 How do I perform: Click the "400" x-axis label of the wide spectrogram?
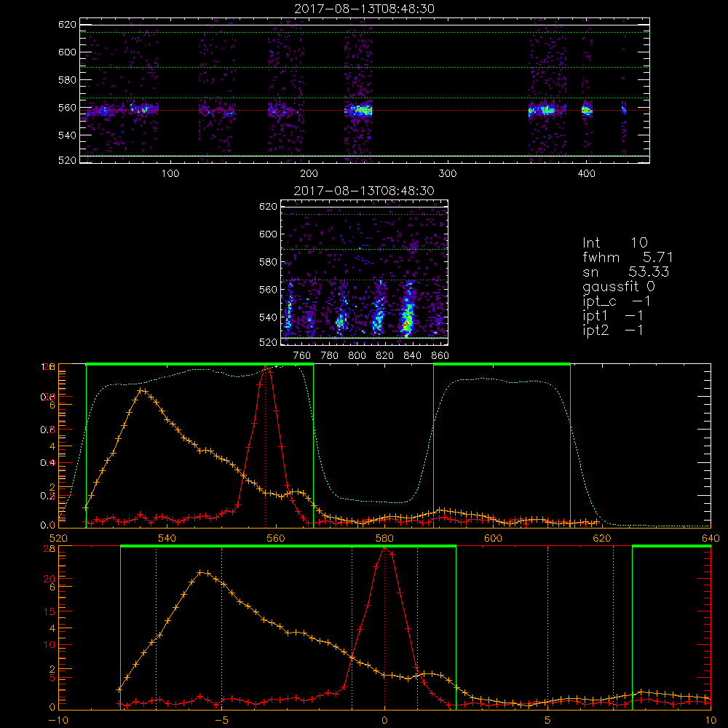pyautogui.click(x=586, y=173)
